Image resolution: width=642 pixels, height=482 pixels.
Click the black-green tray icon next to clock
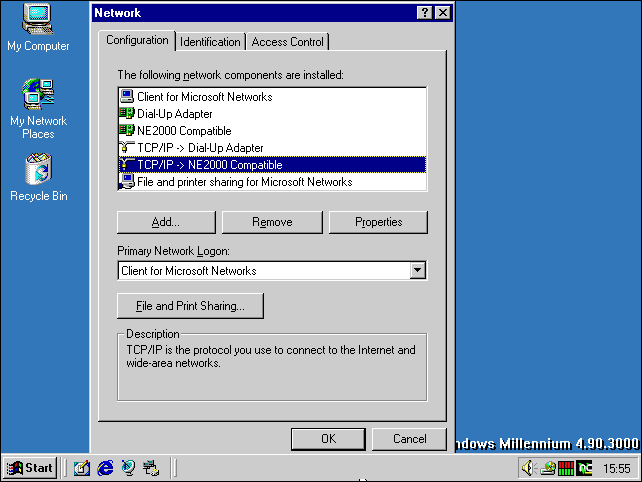584,468
